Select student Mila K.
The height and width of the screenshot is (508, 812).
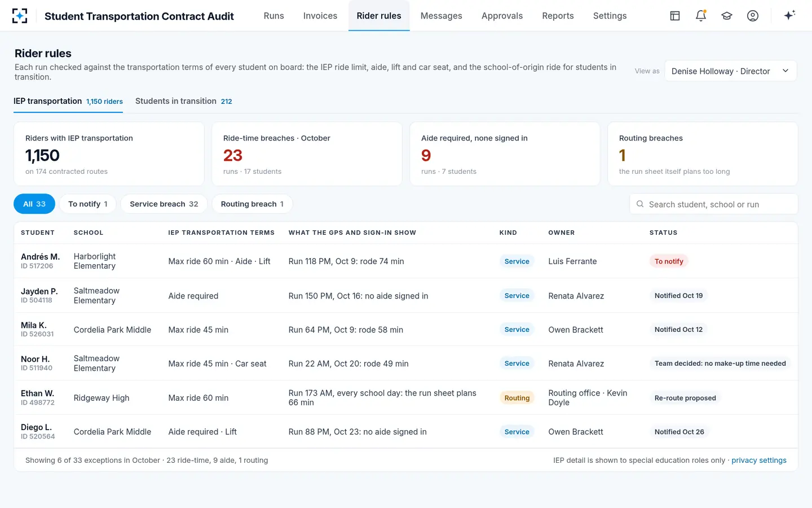click(34, 325)
